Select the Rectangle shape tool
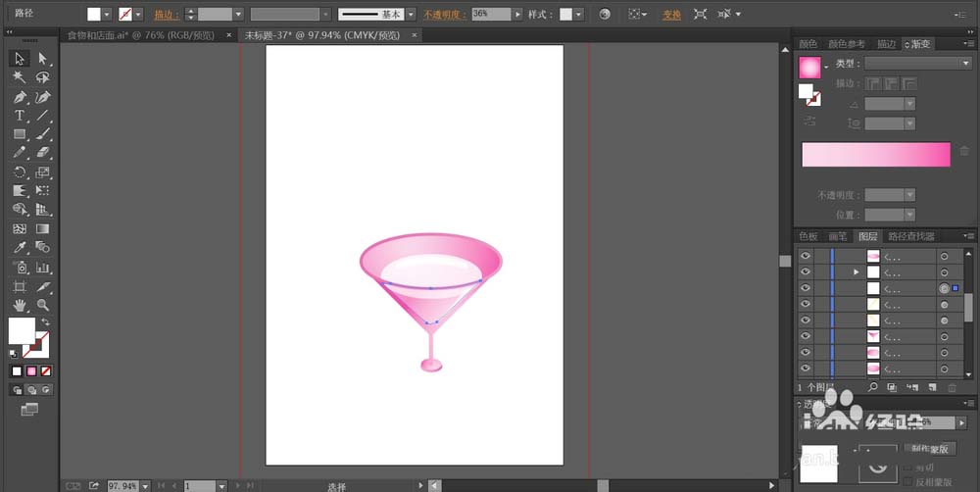Viewport: 980px width, 492px height. (20, 134)
